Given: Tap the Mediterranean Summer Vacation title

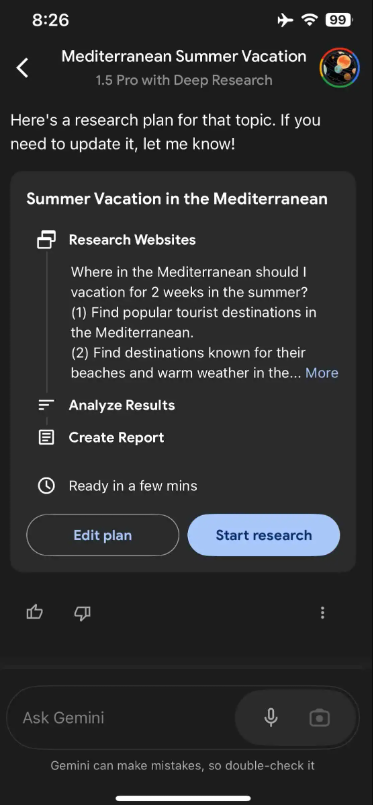Looking at the screenshot, I should (x=184, y=56).
